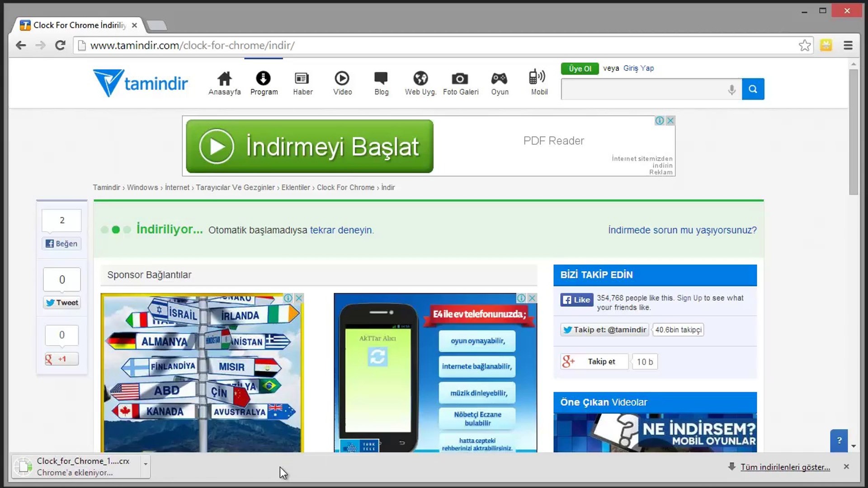This screenshot has height=488, width=868.
Task: Open Chrome hamburger menu
Action: [848, 45]
